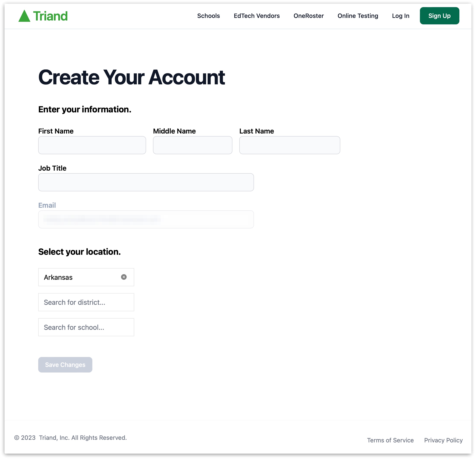Expand the Search for district field
476x459 pixels.
click(x=86, y=302)
